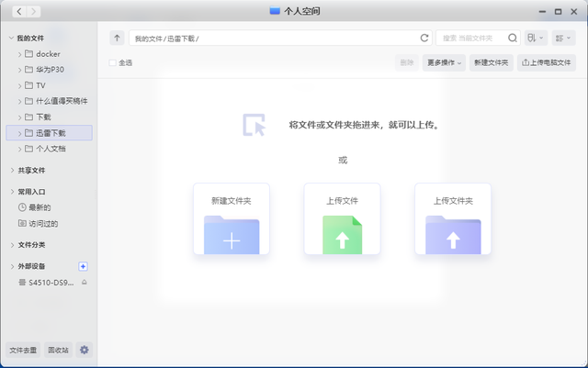Eject the S4510-DS9 external device

[x=85, y=283]
